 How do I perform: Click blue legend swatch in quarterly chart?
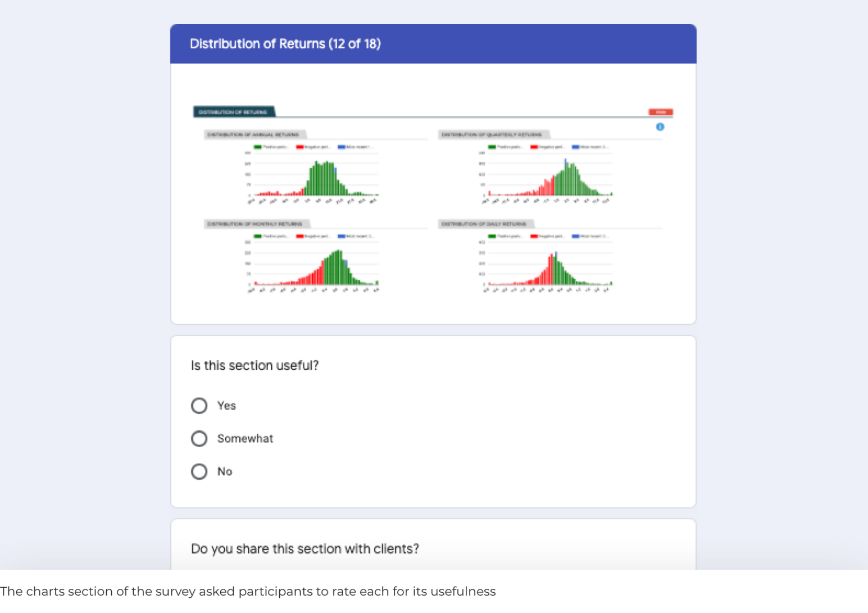576,147
